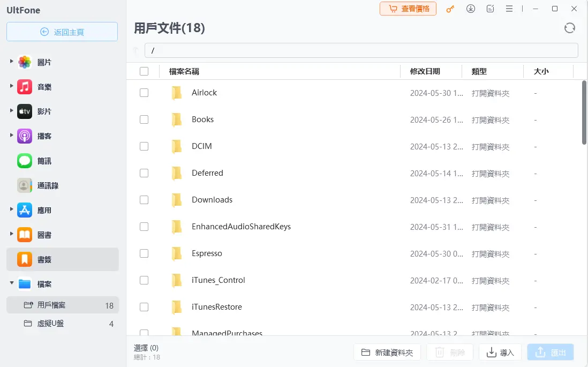Check the Espresso row checkbox
Screen dimensions: 588x367
pos(144,253)
